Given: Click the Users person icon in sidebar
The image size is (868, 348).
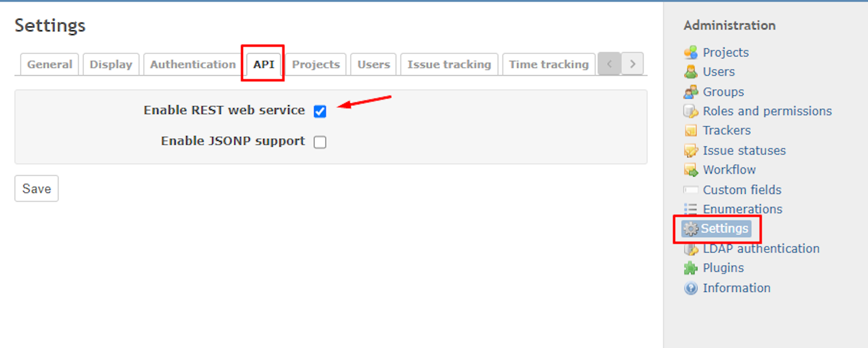Looking at the screenshot, I should [690, 72].
